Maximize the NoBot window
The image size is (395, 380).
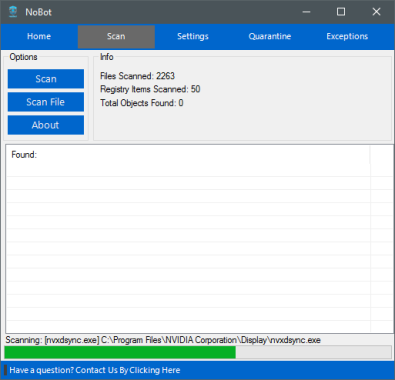[341, 12]
